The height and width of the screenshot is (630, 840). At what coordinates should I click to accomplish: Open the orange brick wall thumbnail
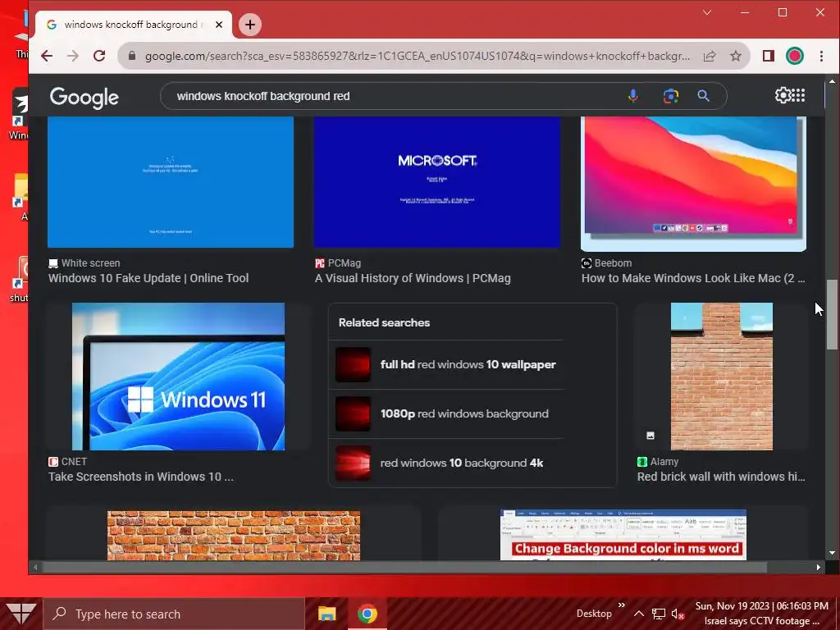(x=234, y=535)
